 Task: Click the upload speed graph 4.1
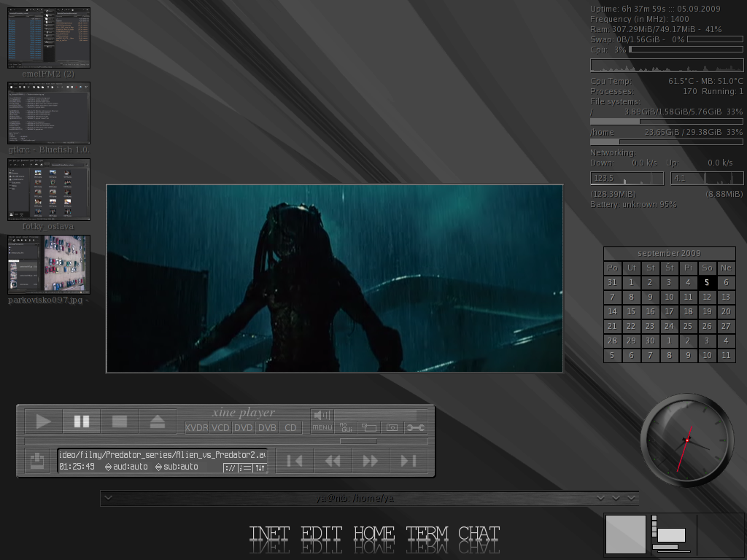pos(707,178)
